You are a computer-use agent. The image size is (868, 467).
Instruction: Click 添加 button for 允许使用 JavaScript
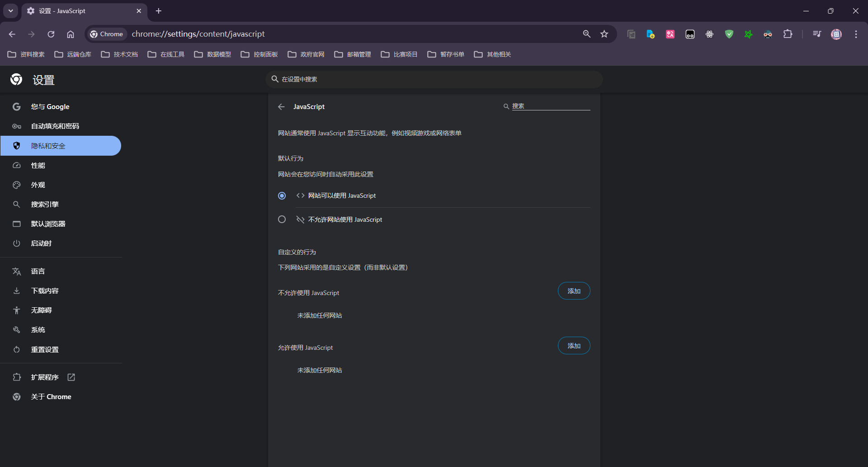click(x=574, y=346)
